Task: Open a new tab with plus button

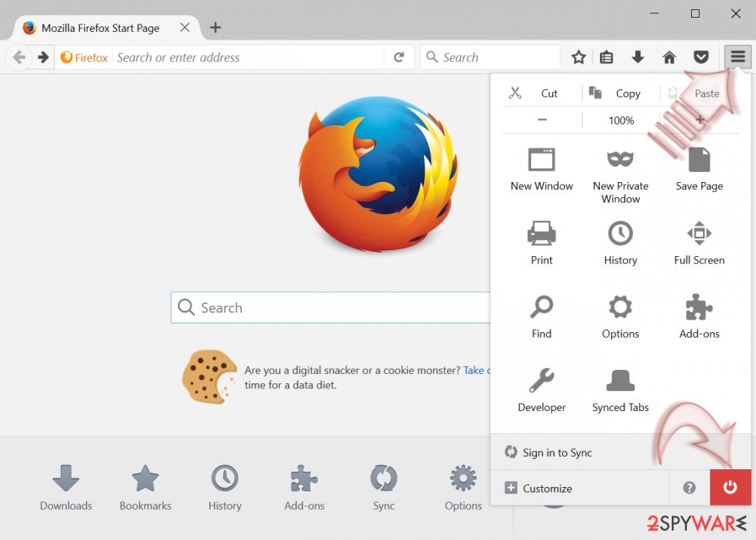Action: [x=216, y=28]
